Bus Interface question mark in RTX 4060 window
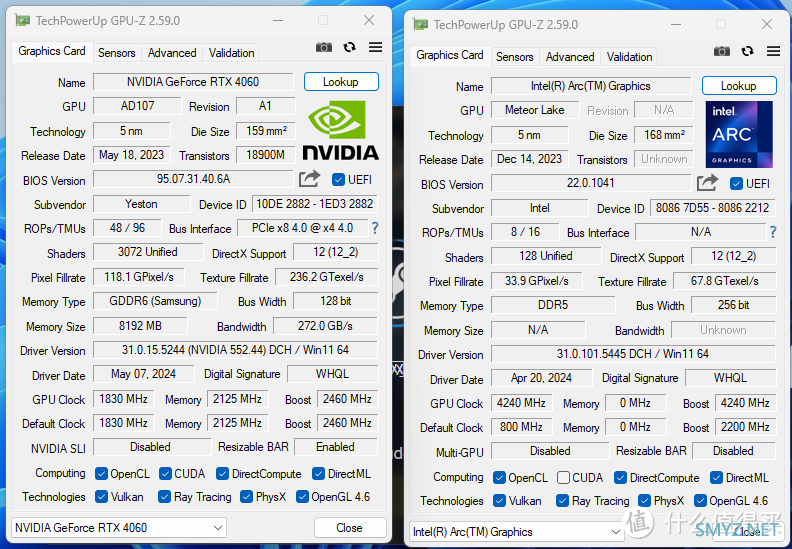Image resolution: width=792 pixels, height=549 pixels. tap(375, 228)
